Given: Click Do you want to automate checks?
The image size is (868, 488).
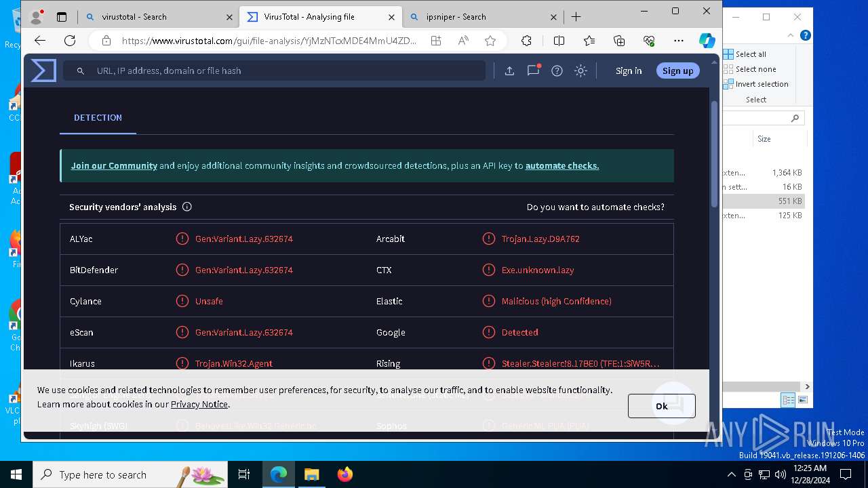Looking at the screenshot, I should (595, 207).
